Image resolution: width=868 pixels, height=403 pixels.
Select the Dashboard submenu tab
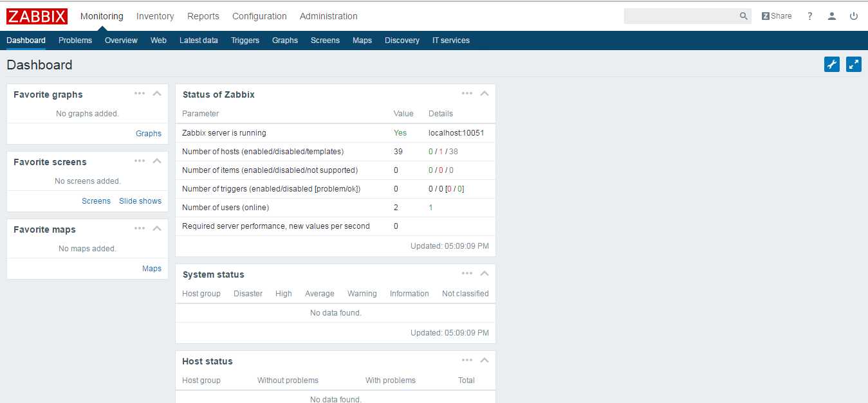click(x=26, y=40)
